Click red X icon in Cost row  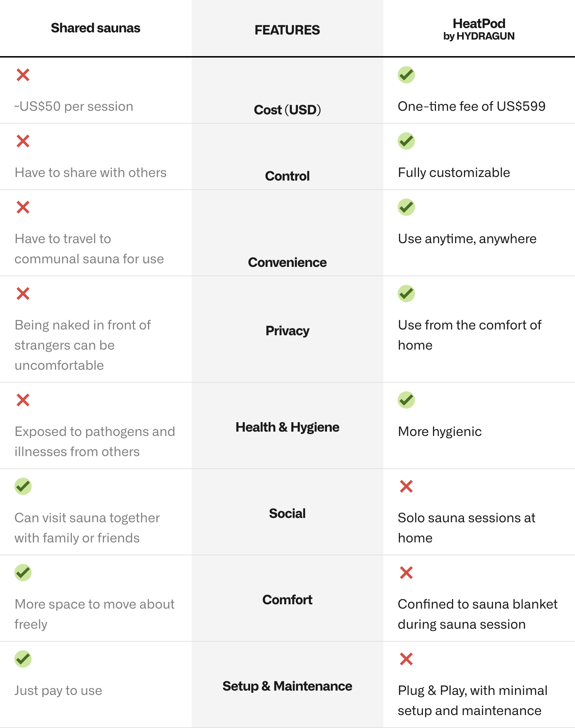[x=23, y=75]
